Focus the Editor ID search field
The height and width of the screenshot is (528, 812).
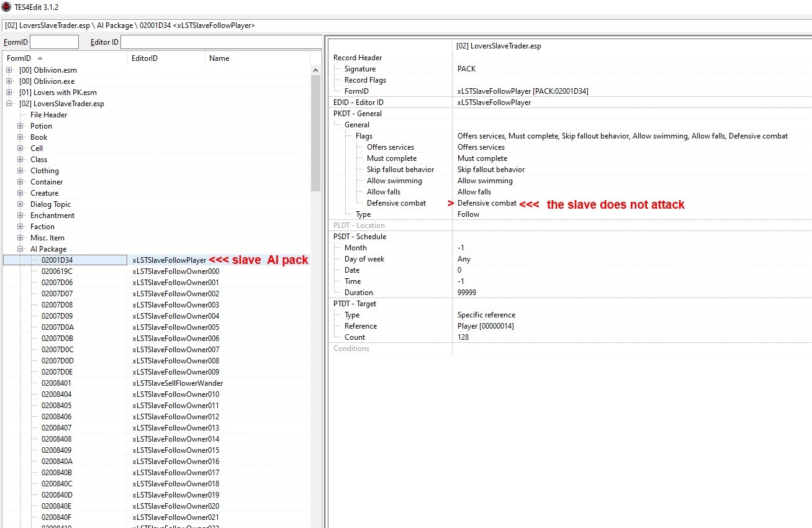(x=220, y=42)
